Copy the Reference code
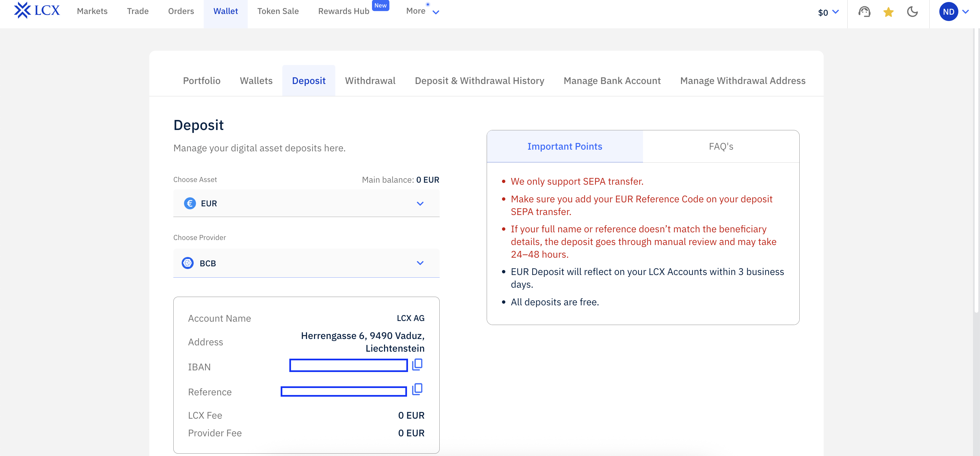Image resolution: width=980 pixels, height=456 pixels. click(417, 389)
